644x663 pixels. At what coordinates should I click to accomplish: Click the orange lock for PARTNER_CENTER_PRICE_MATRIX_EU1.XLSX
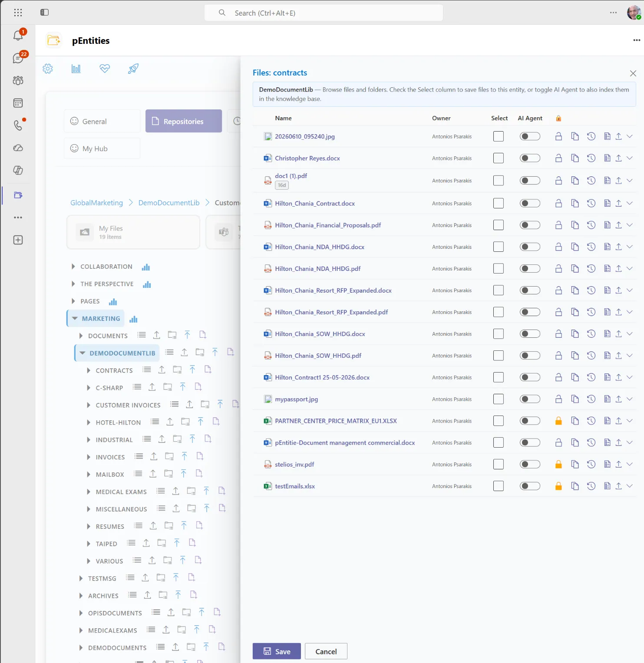558,421
